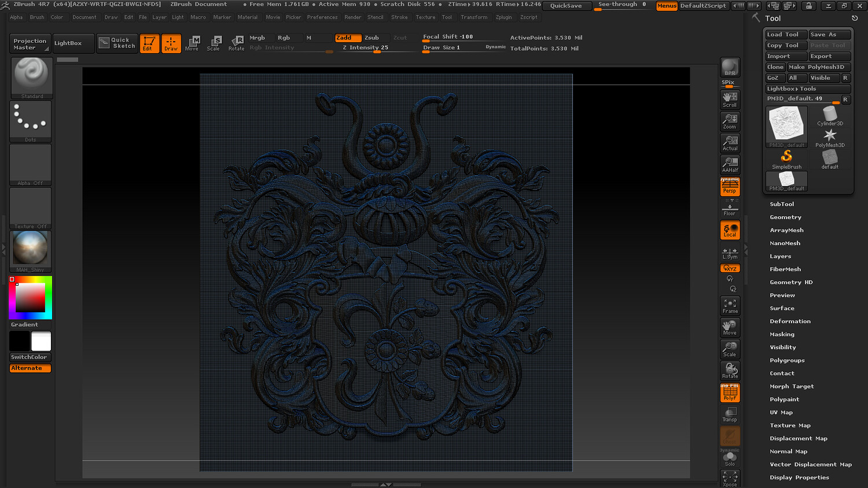Select the Scroll canvas icon
868x488 pixels.
(730, 99)
